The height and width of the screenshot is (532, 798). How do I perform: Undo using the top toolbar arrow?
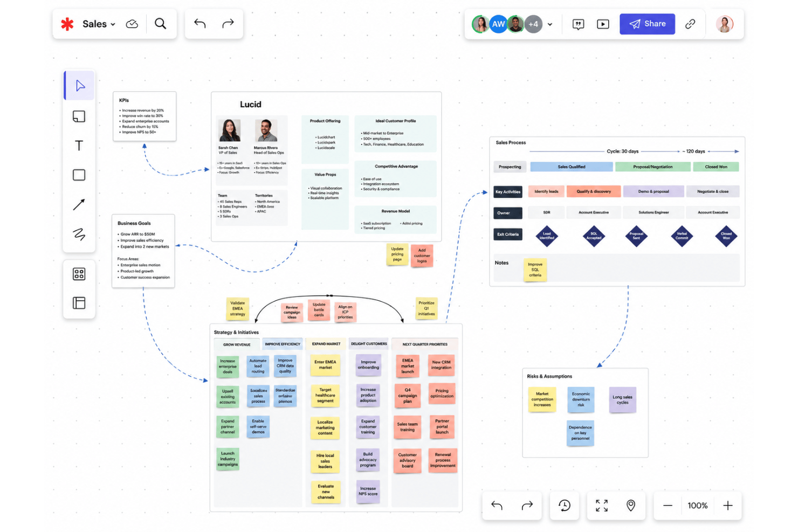[x=200, y=23]
